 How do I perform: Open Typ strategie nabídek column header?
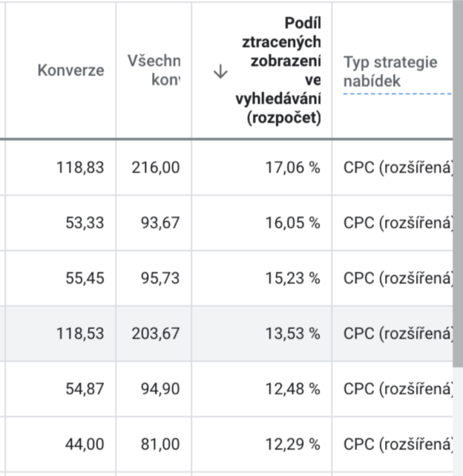390,71
